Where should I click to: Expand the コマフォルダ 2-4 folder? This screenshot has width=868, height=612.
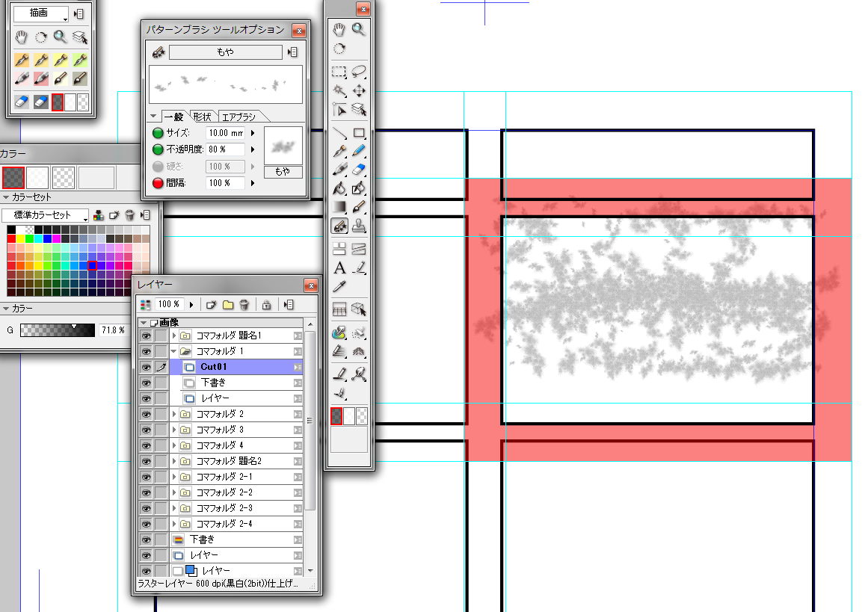tap(173, 524)
